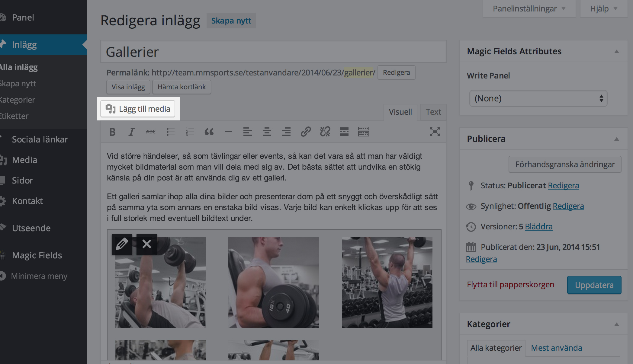The width and height of the screenshot is (633, 364).
Task: Select the Alla kategorier tab
Action: point(496,348)
